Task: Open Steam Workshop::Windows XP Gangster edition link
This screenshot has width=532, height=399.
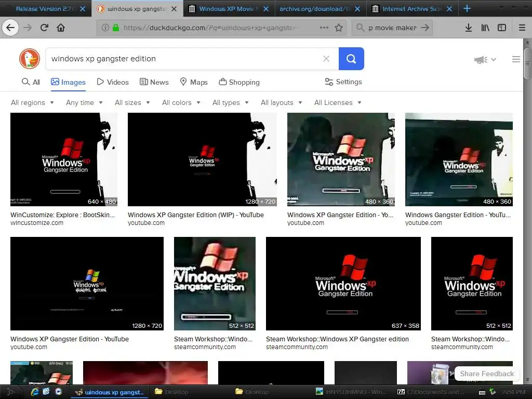Action: pyautogui.click(x=337, y=339)
